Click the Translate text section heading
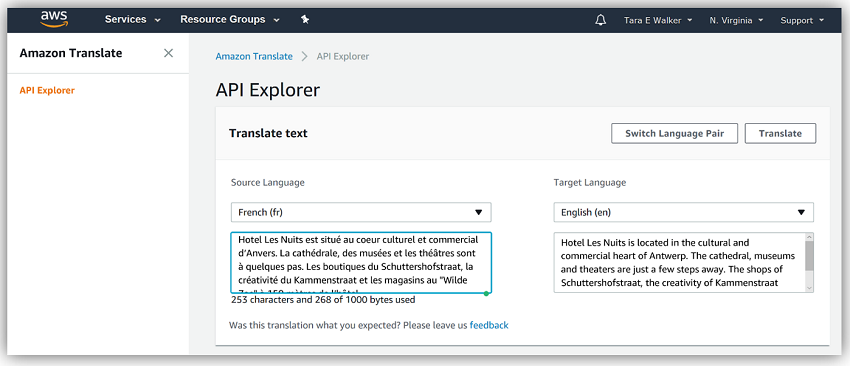The height and width of the screenshot is (366, 850). click(268, 133)
